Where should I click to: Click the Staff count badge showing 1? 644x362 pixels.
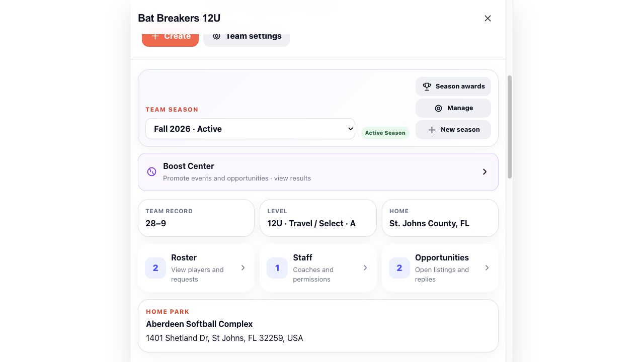click(277, 268)
